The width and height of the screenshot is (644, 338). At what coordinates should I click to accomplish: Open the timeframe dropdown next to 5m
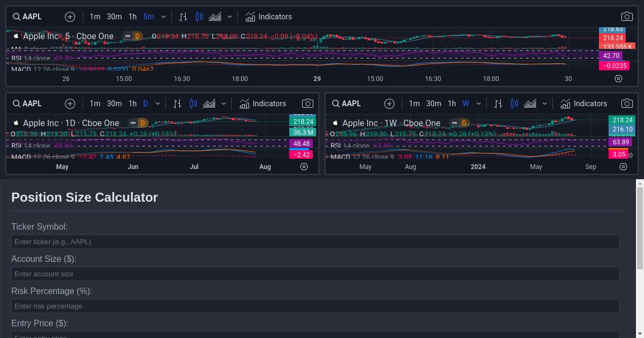coord(164,17)
